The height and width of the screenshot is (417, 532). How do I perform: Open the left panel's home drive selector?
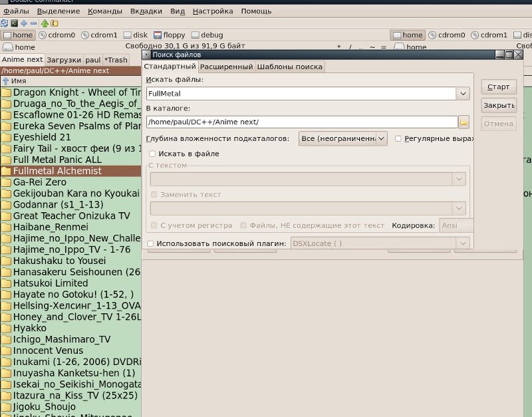19,47
